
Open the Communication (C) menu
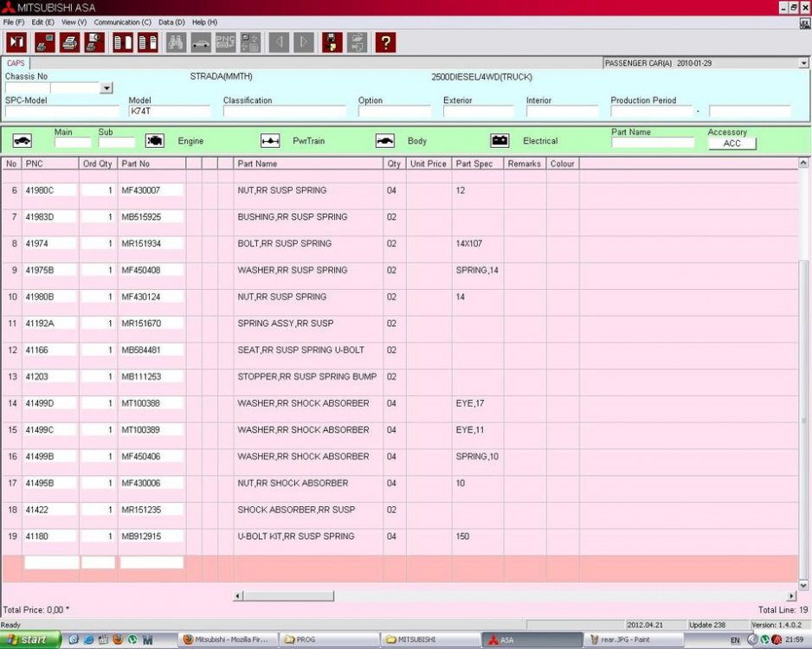[123, 22]
